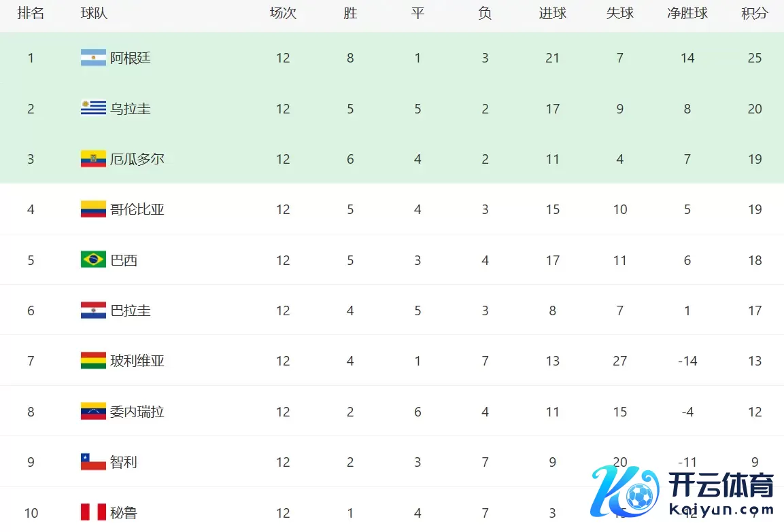This screenshot has width=784, height=532.
Task: Click the Argentina flag icon
Action: click(x=93, y=58)
